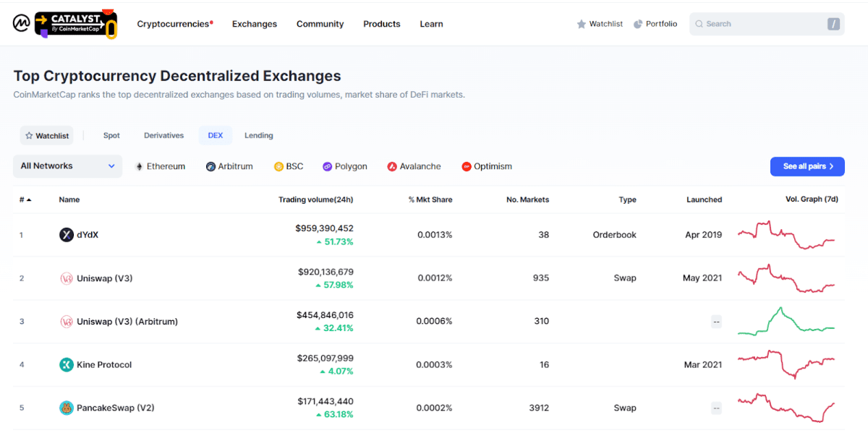Open the Exchanges menu item
The image size is (868, 433).
254,24
